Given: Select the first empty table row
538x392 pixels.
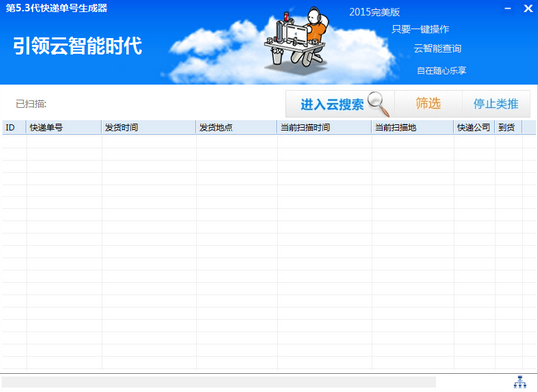Looking at the screenshot, I should click(x=269, y=141).
